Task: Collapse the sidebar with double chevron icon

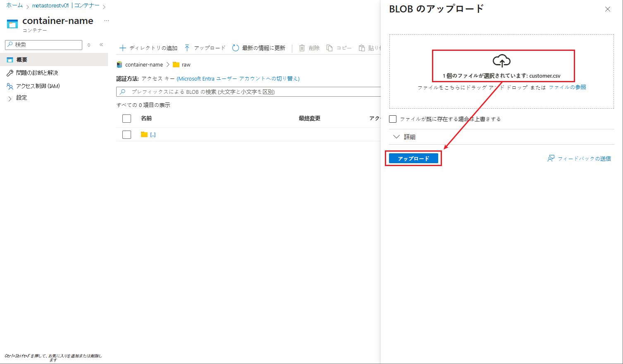Action: [101, 45]
